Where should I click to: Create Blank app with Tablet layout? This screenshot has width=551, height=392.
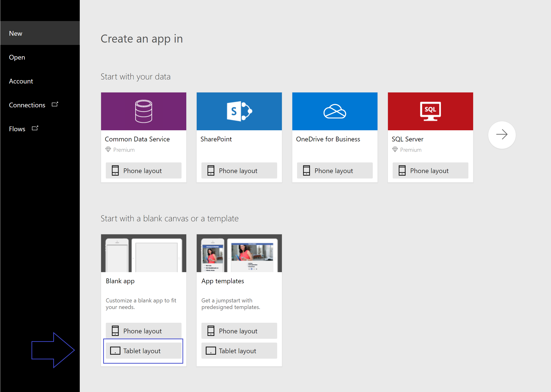(x=144, y=351)
